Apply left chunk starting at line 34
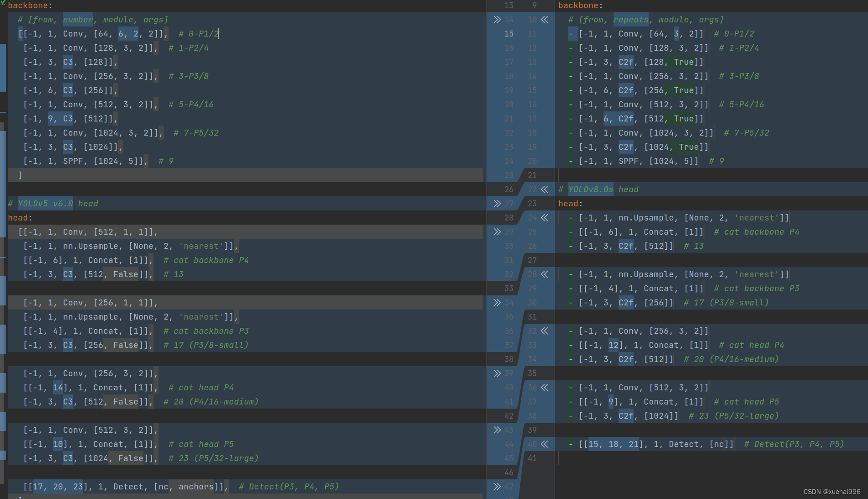The height and width of the screenshot is (499, 868). tap(497, 303)
